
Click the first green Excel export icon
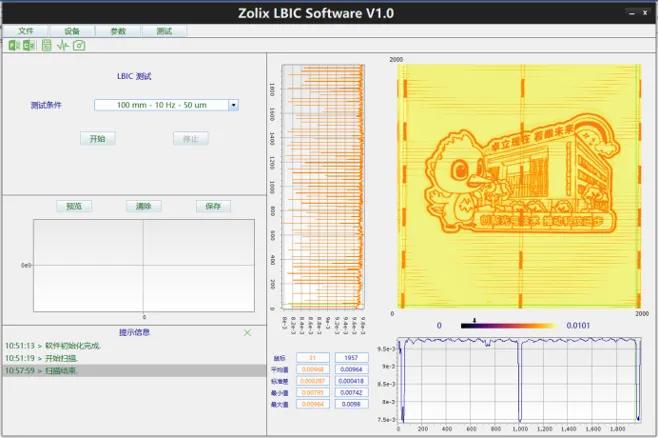[14, 45]
